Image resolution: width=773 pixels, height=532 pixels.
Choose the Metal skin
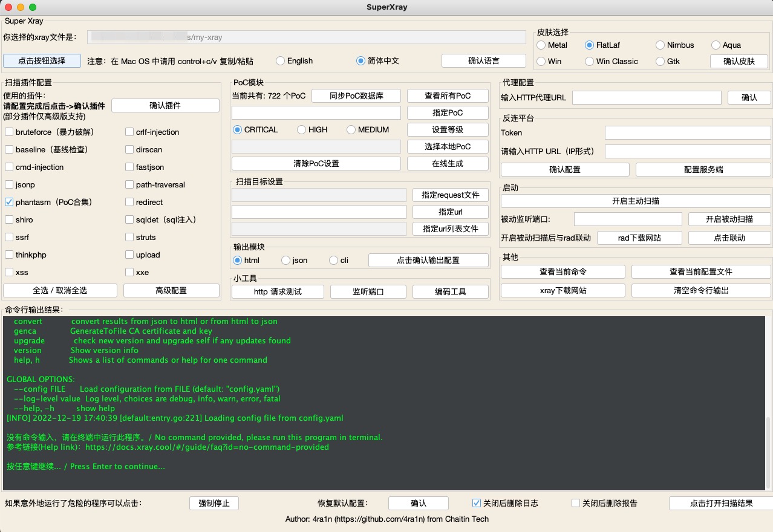tap(541, 45)
